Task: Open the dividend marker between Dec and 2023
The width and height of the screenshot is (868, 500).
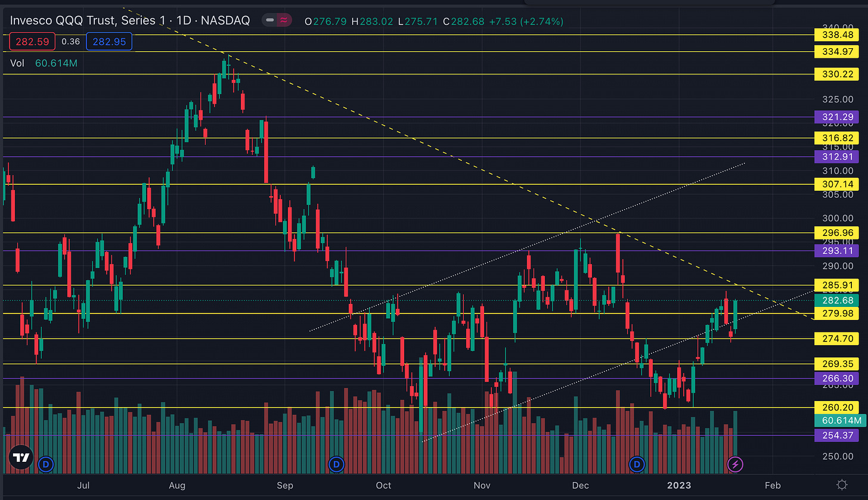Action: point(637,464)
